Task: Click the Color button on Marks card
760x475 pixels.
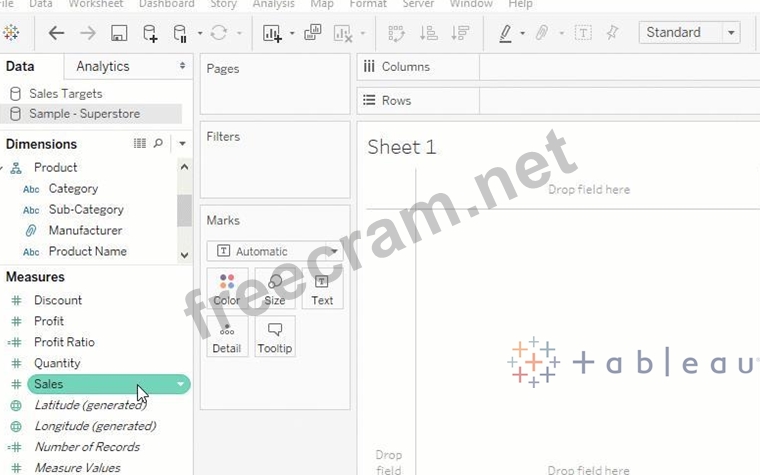Action: tap(227, 288)
